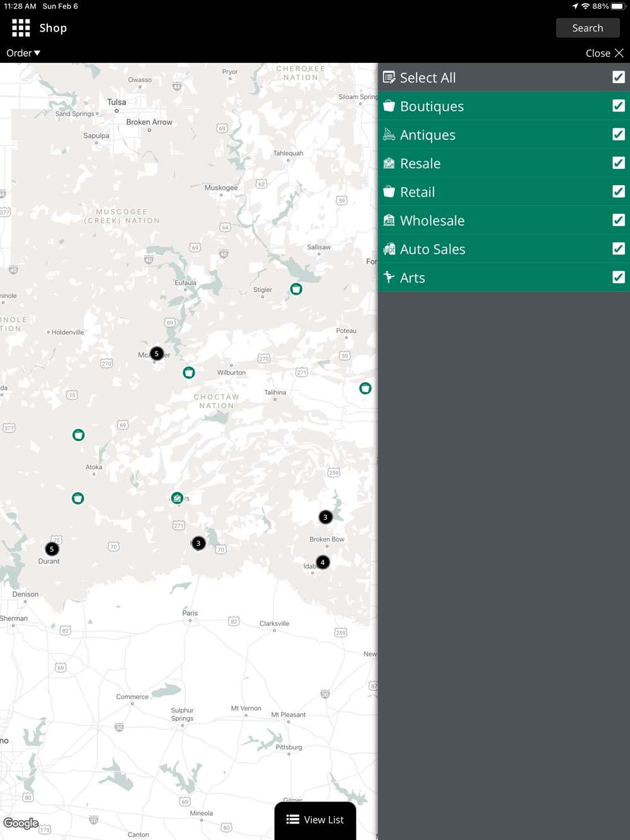This screenshot has width=630, height=840.
Task: Open the cluster of 3 near Broken Bow
Action: pyautogui.click(x=325, y=517)
